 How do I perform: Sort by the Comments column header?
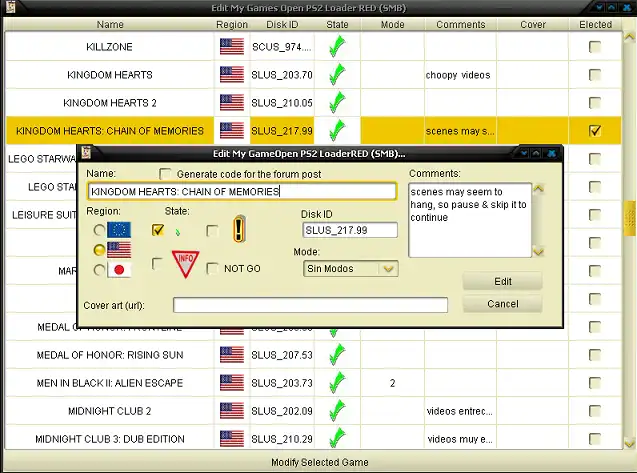461,24
